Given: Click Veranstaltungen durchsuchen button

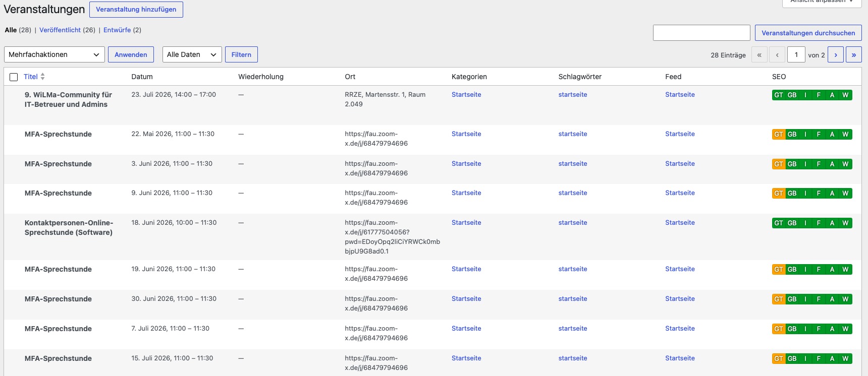Looking at the screenshot, I should pos(808,33).
